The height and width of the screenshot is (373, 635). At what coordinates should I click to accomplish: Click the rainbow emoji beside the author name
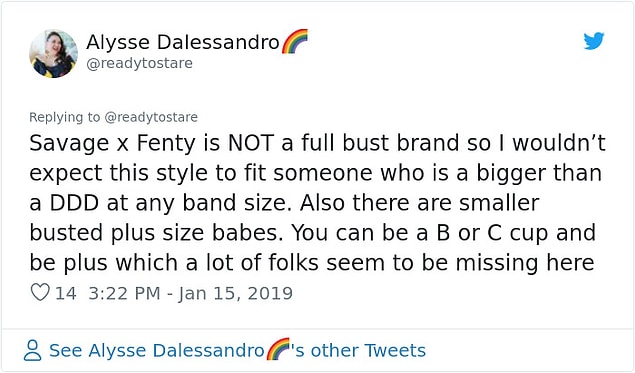[x=294, y=41]
